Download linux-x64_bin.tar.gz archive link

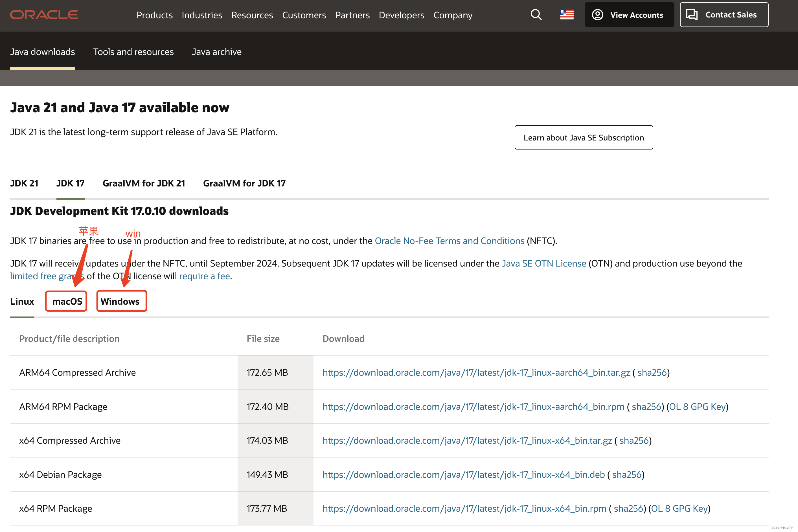tap(467, 440)
